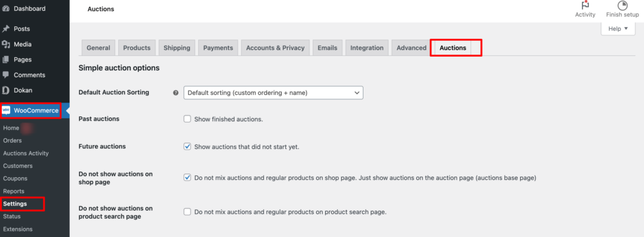This screenshot has height=237, width=644.
Task: Open the Activity flag icon
Action: click(585, 6)
